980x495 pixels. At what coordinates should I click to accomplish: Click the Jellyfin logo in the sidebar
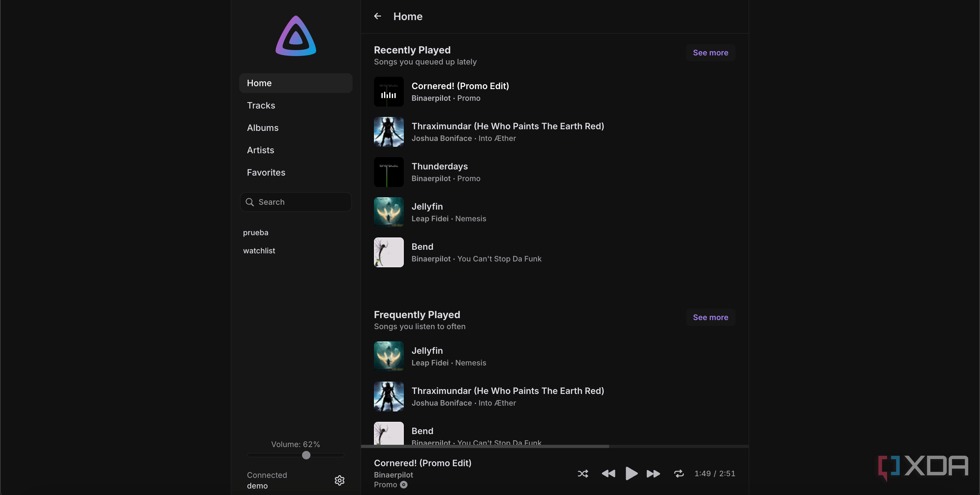point(296,36)
